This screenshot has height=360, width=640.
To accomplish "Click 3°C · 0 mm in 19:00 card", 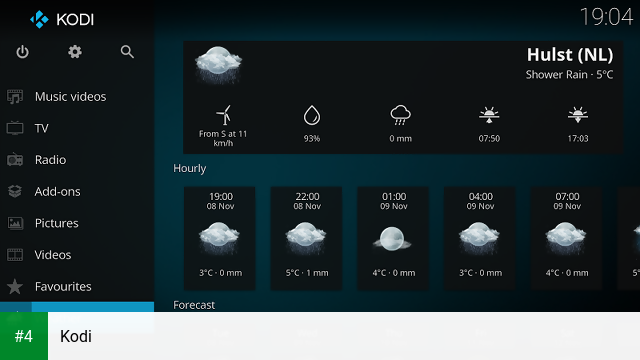I will pyautogui.click(x=220, y=273).
